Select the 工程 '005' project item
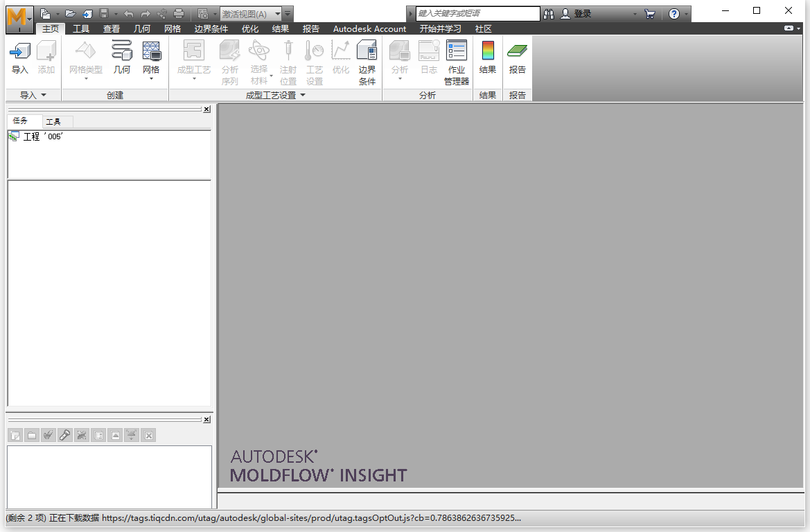The width and height of the screenshot is (810, 532). coord(36,136)
